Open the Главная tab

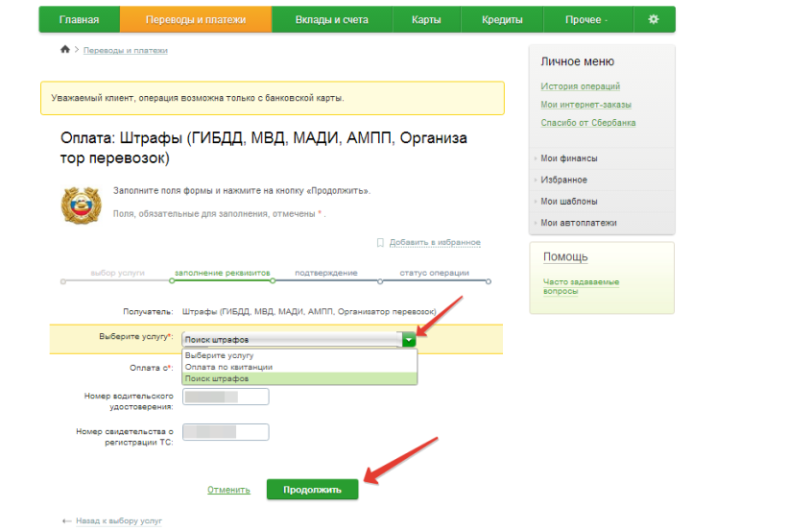pyautogui.click(x=80, y=20)
